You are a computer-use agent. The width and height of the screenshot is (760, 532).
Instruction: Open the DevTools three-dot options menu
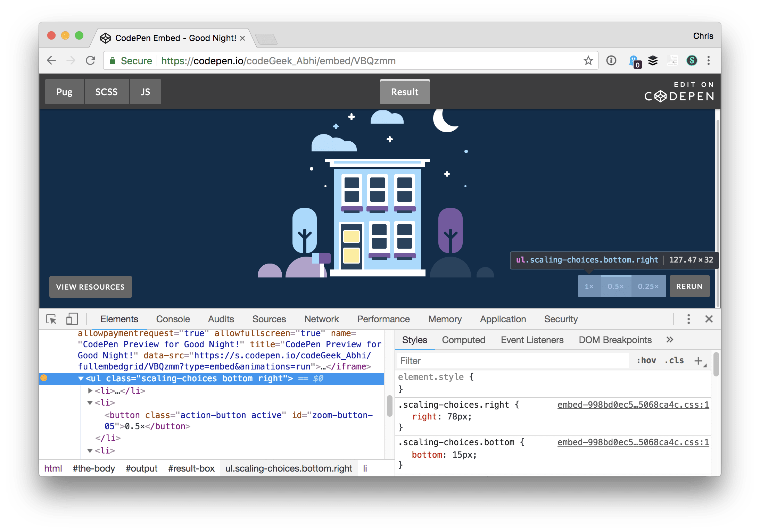pos(689,318)
